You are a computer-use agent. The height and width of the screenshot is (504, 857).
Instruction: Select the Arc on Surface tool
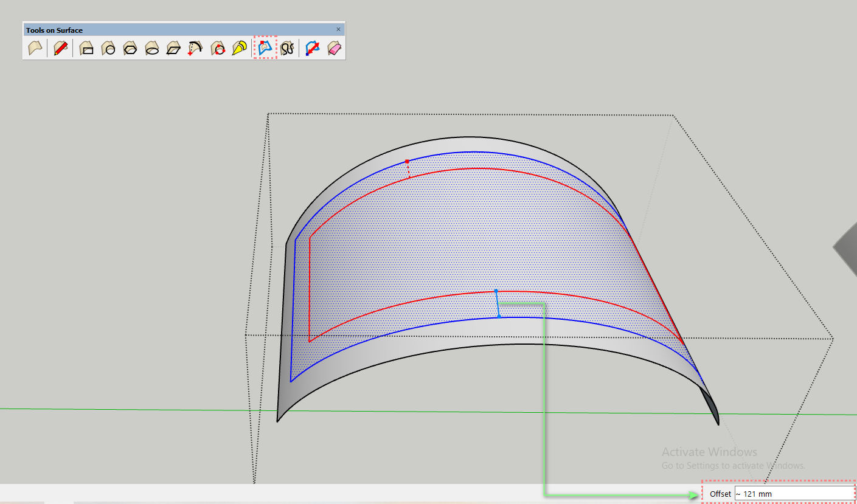(195, 49)
